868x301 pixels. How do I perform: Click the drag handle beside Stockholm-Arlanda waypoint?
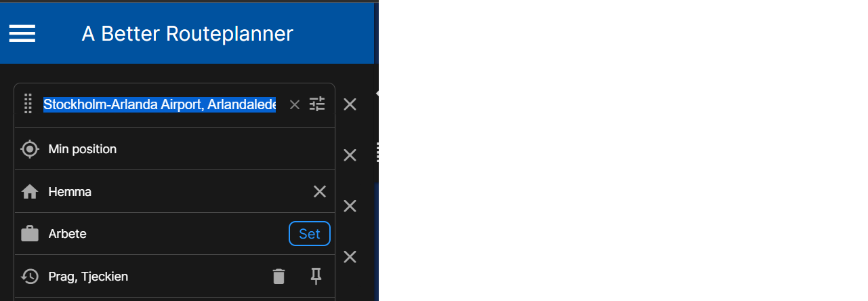(x=28, y=104)
